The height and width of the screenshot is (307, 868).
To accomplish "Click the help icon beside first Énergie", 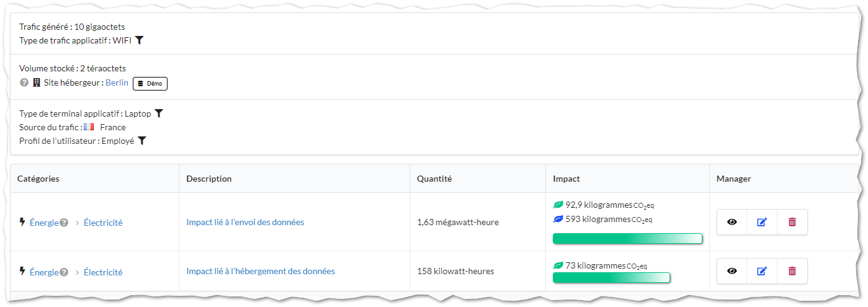I will (x=64, y=223).
